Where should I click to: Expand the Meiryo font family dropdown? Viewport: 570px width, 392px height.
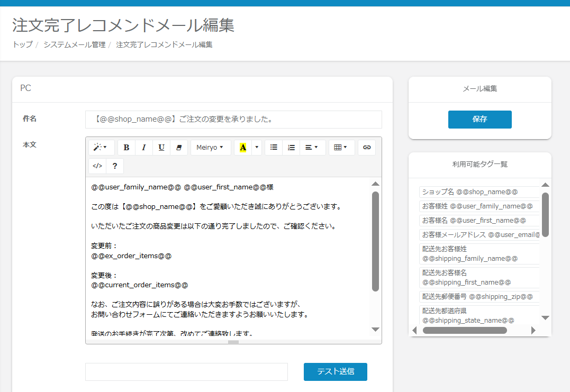tap(210, 148)
